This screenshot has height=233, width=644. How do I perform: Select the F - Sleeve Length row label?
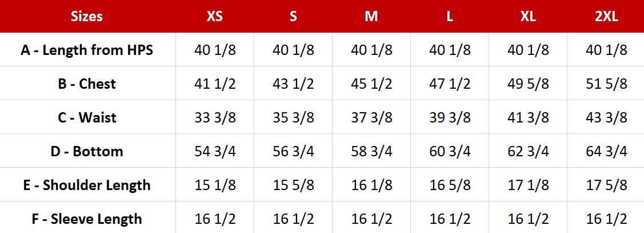[87, 219]
